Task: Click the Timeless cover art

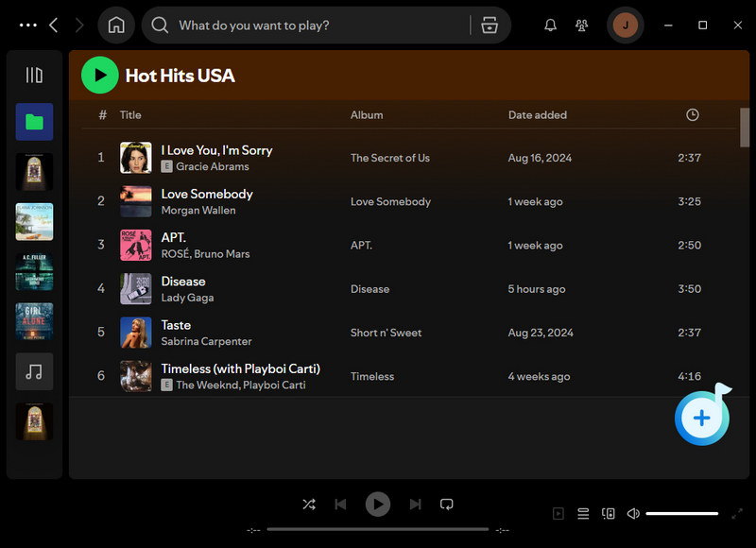Action: (135, 376)
